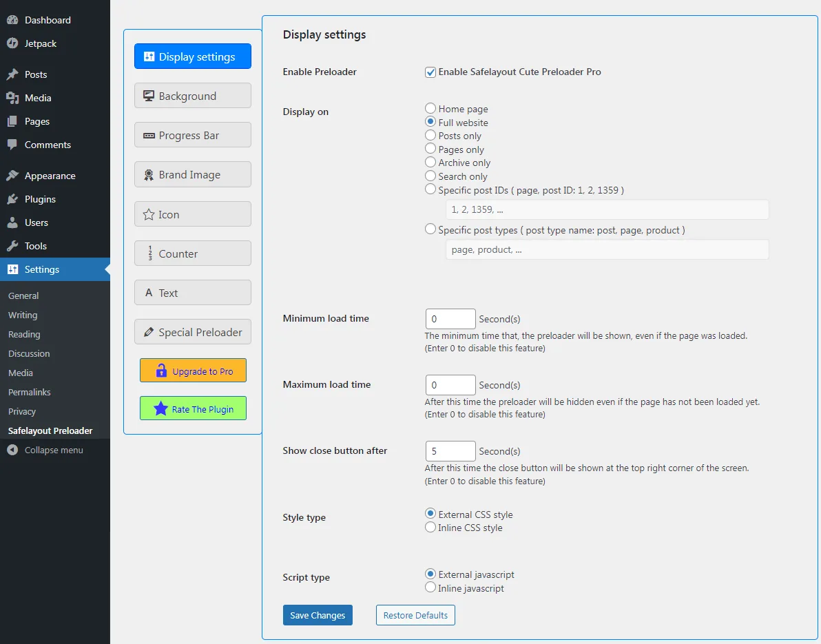Click the Posts pushpin icon
This screenshot has width=821, height=644.
pos(12,74)
